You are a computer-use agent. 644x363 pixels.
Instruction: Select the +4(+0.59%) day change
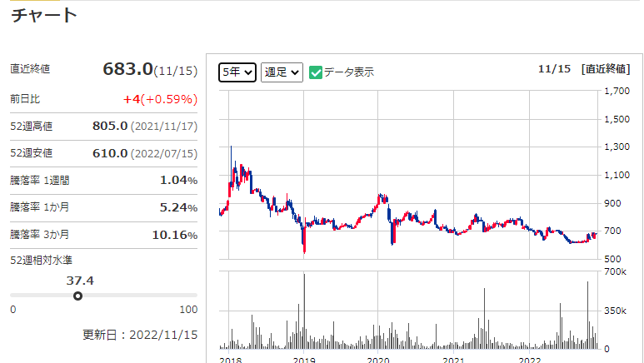pos(160,99)
